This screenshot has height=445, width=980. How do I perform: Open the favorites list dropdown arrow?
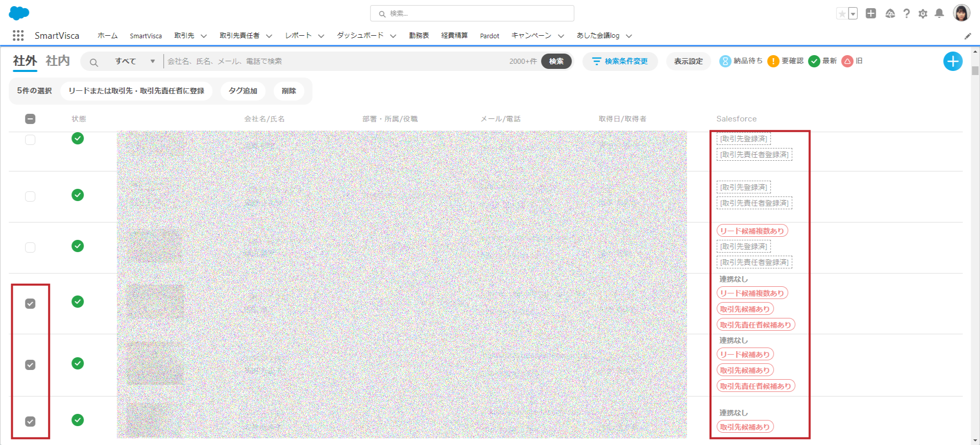[853, 14]
